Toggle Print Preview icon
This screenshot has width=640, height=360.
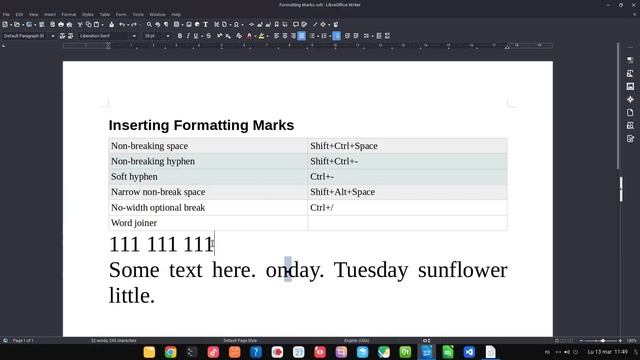pyautogui.click(x=69, y=24)
